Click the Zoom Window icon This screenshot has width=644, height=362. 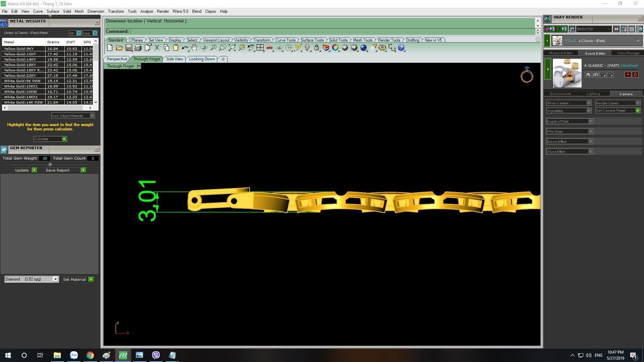point(223,48)
